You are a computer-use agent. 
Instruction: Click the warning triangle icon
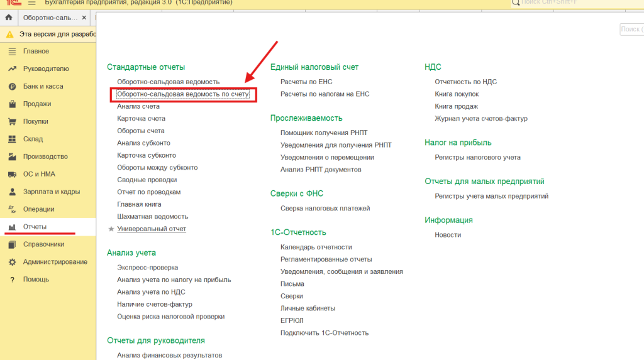coord(10,35)
